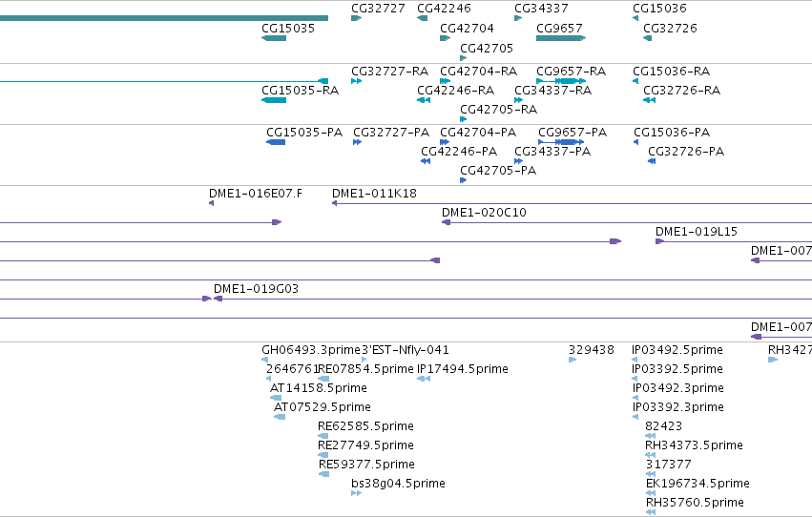This screenshot has width=812, height=517.
Task: Click the CG15035-PA protein label
Action: [x=304, y=133]
